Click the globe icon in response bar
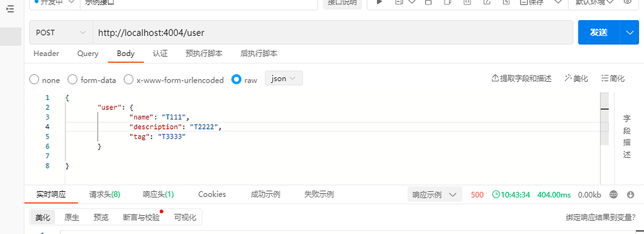This screenshot has height=234, width=644. click(614, 194)
